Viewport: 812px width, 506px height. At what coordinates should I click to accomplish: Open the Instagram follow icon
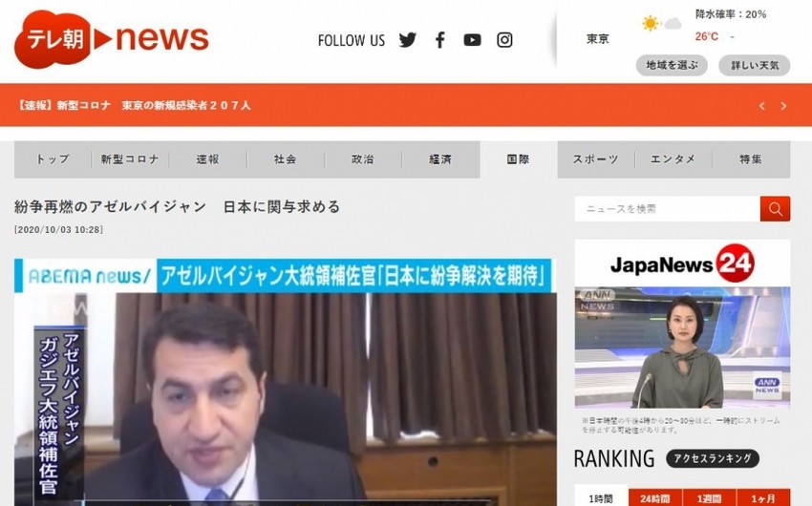(504, 40)
